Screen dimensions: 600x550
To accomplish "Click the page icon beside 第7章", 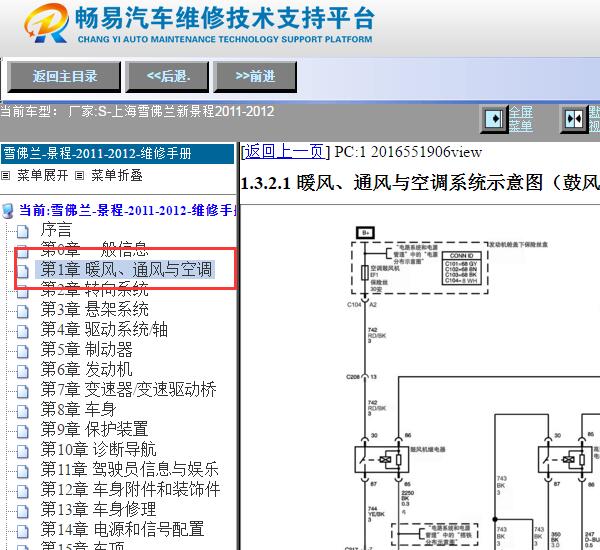I will (23, 391).
